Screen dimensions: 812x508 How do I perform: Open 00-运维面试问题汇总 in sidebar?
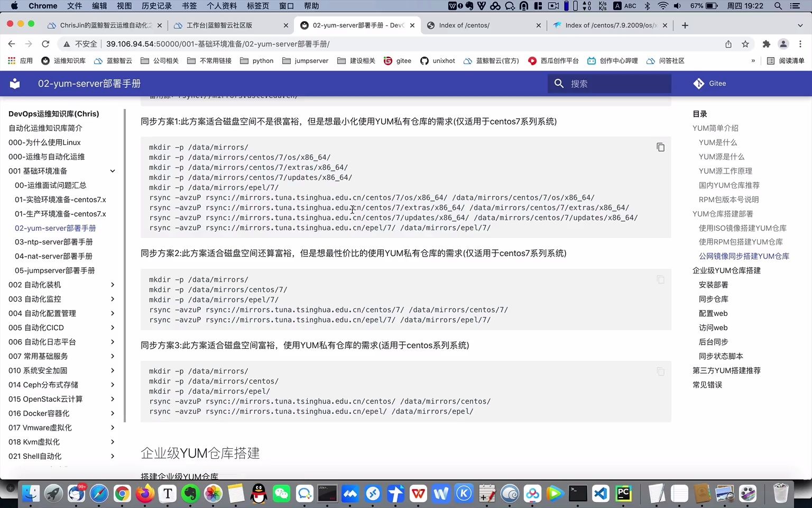51,185
